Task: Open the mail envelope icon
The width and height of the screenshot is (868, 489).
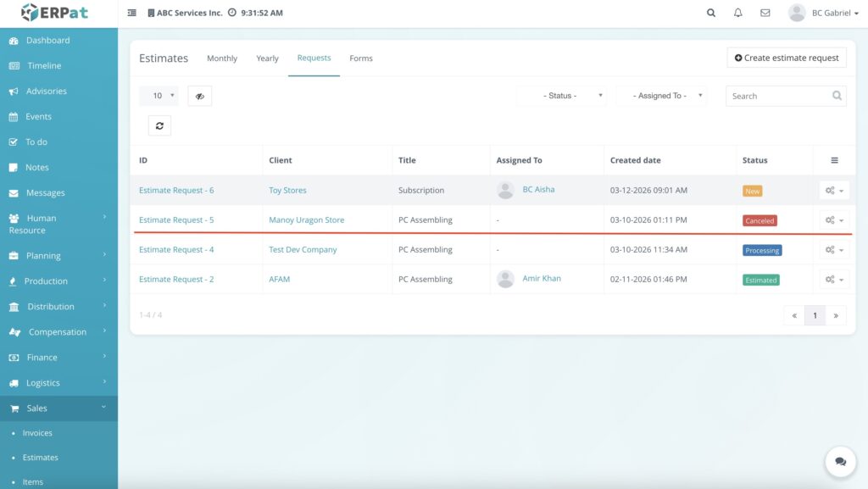Action: point(765,13)
